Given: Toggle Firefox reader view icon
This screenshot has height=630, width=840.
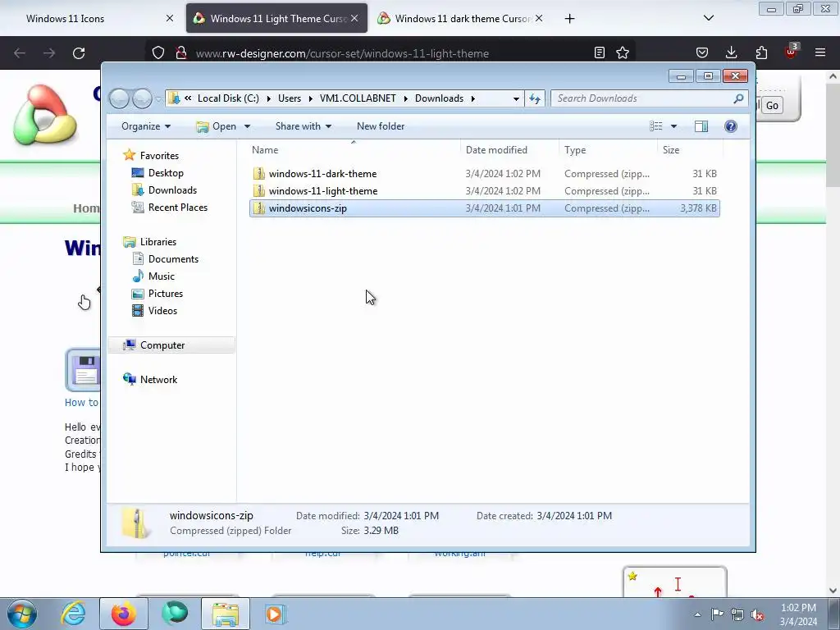Looking at the screenshot, I should pyautogui.click(x=600, y=52).
